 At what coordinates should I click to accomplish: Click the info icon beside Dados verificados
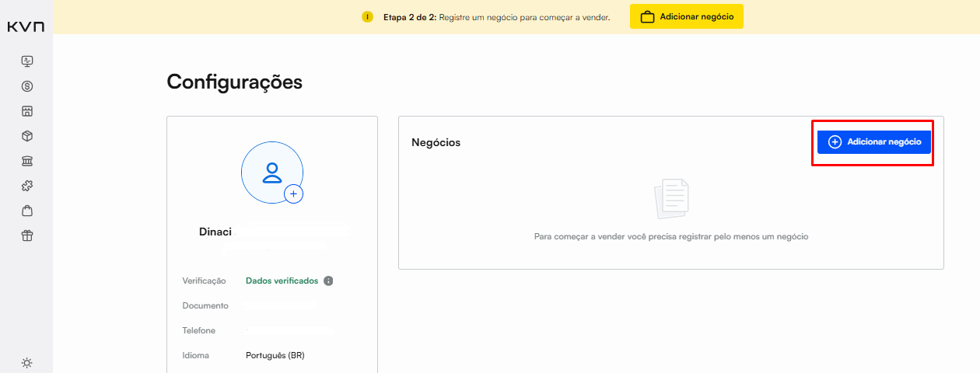tap(328, 281)
